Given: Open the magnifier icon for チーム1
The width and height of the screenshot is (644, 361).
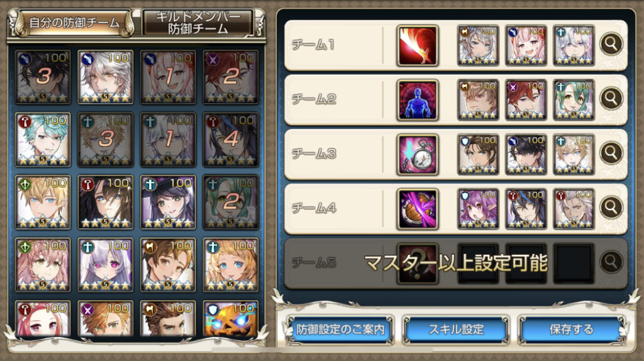Looking at the screenshot, I should [x=611, y=44].
